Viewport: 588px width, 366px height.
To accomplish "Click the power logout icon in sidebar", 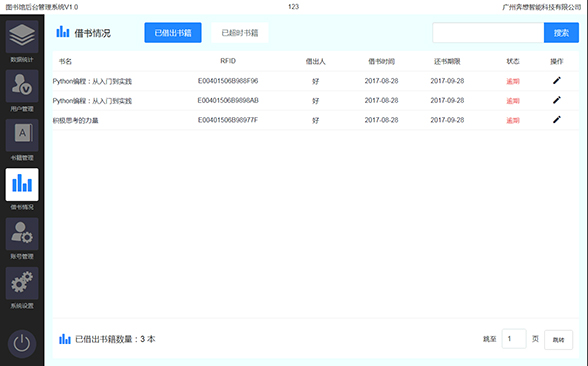I will pos(22,344).
